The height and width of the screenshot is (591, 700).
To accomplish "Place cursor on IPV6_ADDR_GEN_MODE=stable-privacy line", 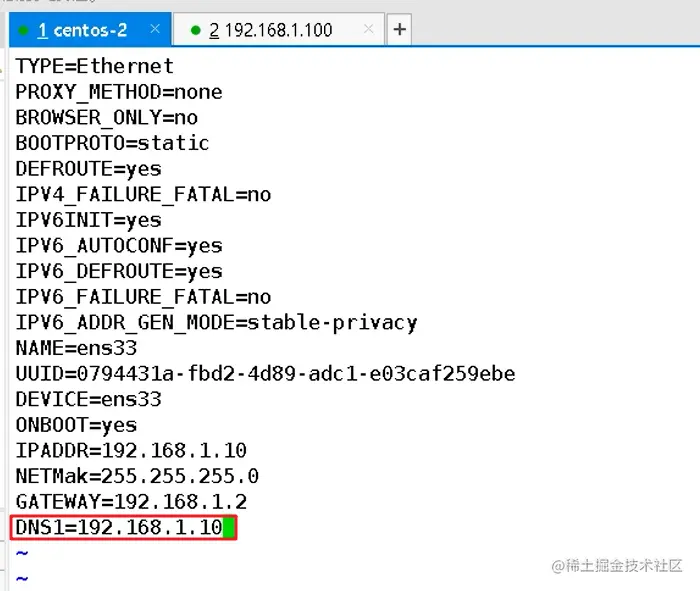I will [216, 323].
